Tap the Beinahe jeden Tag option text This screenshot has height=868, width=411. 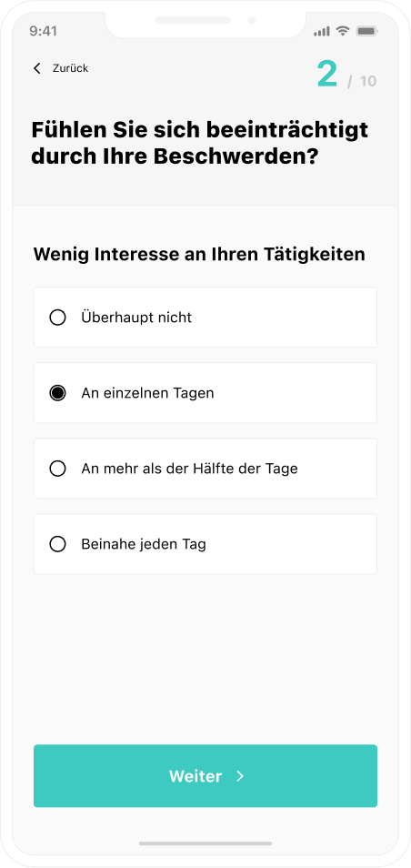coord(144,545)
